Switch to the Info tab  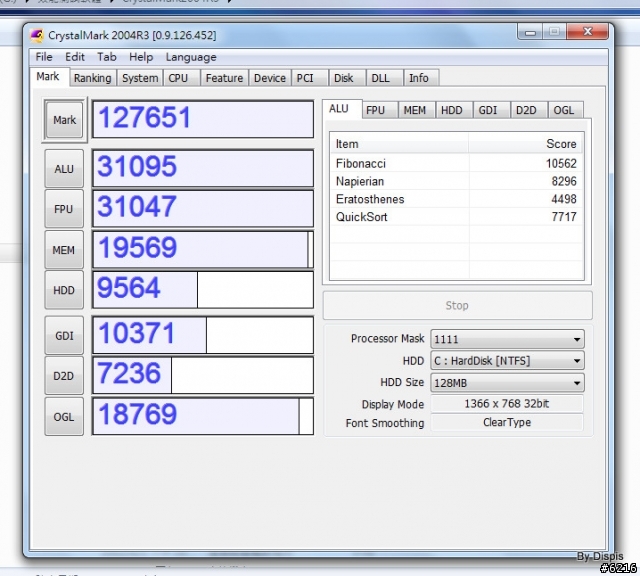tap(419, 78)
